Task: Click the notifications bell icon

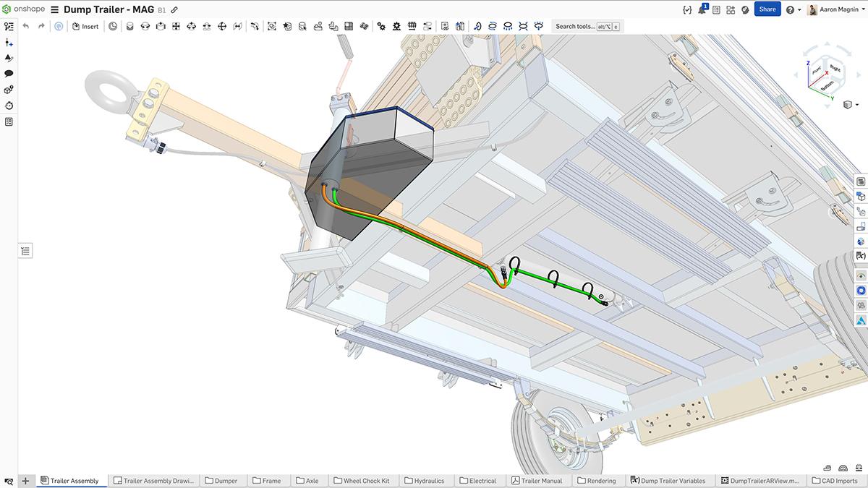Action: pyautogui.click(x=701, y=8)
